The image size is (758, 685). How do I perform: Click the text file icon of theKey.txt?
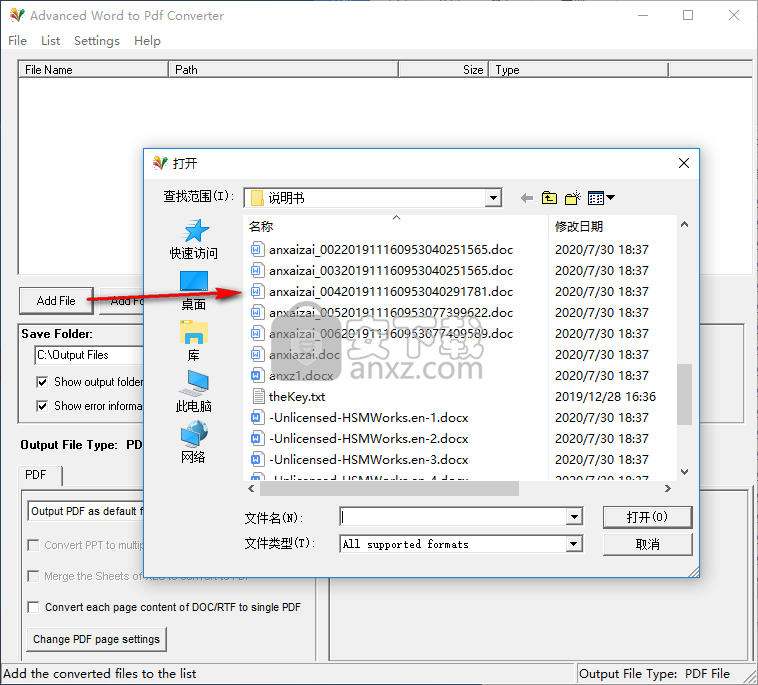(258, 396)
